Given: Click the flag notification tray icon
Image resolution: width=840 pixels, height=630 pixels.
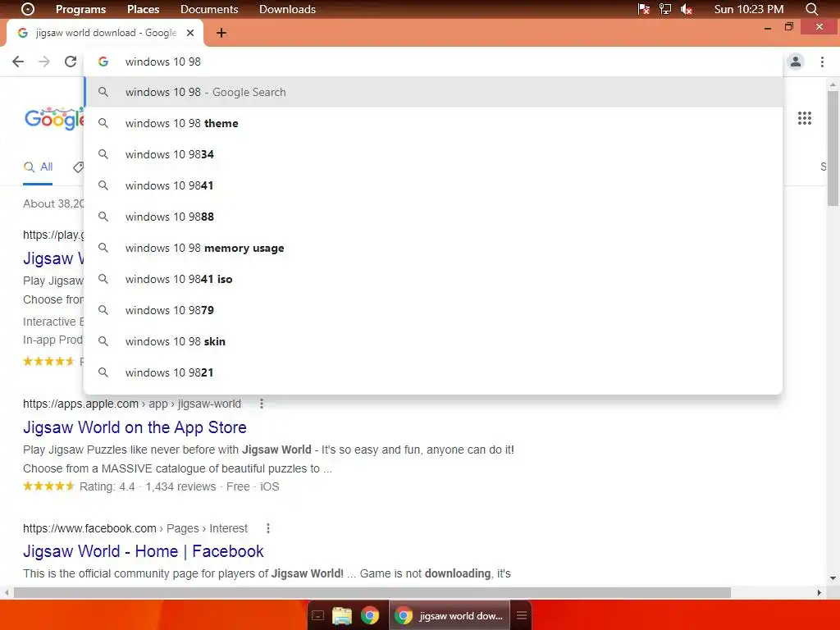Looking at the screenshot, I should coord(643,9).
